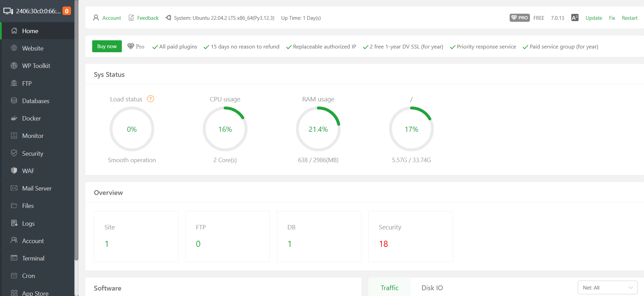Image resolution: width=644 pixels, height=296 pixels.
Task: Open Databases from the sidebar
Action: tap(35, 101)
